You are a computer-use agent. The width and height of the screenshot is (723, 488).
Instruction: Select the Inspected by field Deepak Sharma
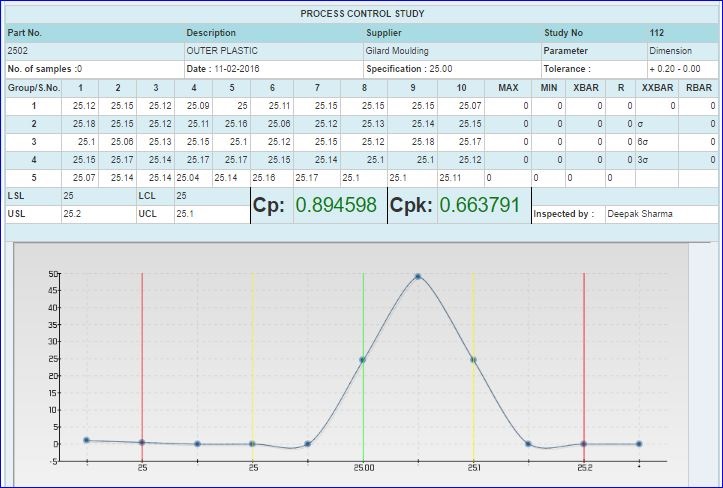[658, 214]
